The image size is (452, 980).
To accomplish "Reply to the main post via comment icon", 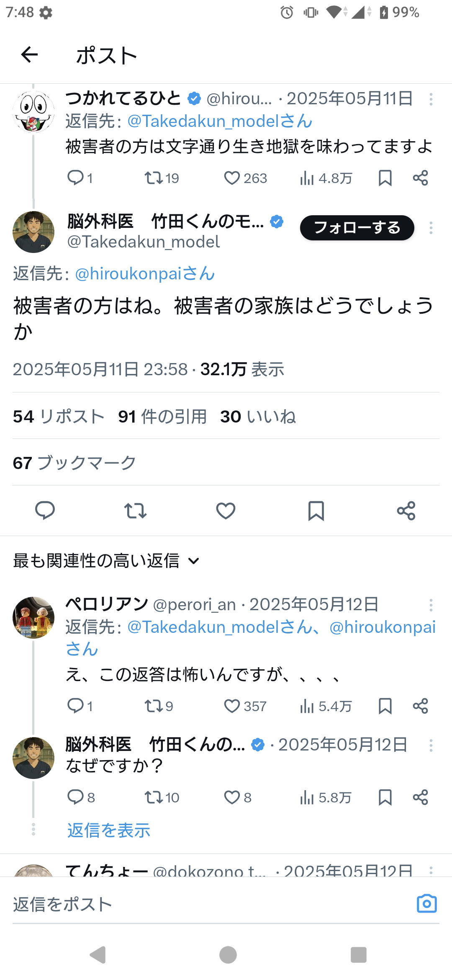I will coord(45,511).
